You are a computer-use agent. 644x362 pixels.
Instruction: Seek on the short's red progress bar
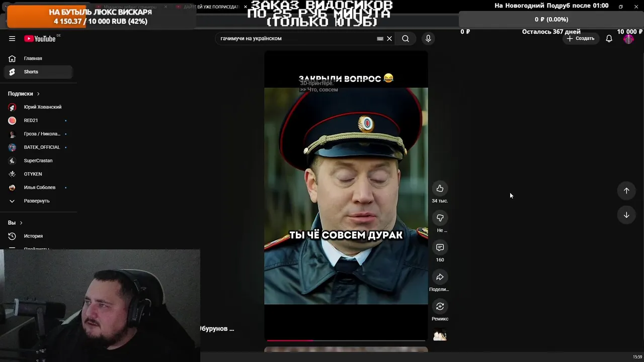point(346,340)
